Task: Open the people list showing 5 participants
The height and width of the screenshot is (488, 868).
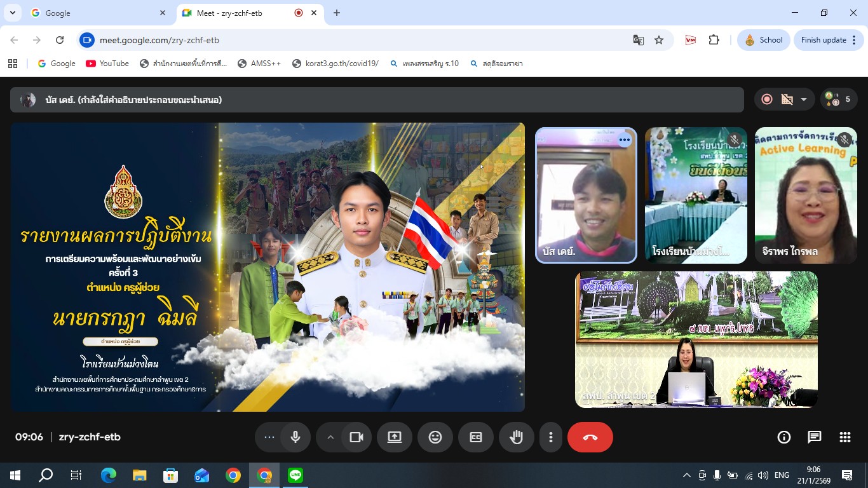Action: (838, 99)
